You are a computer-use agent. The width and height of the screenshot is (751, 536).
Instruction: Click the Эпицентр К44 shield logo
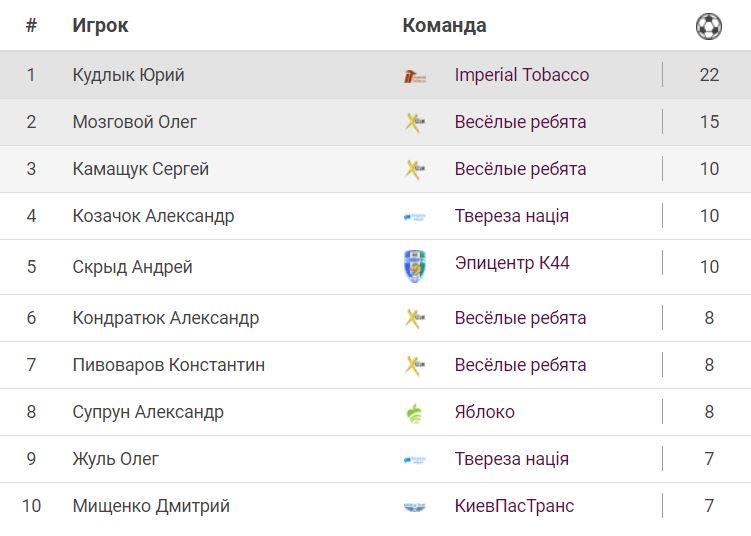[x=414, y=266]
